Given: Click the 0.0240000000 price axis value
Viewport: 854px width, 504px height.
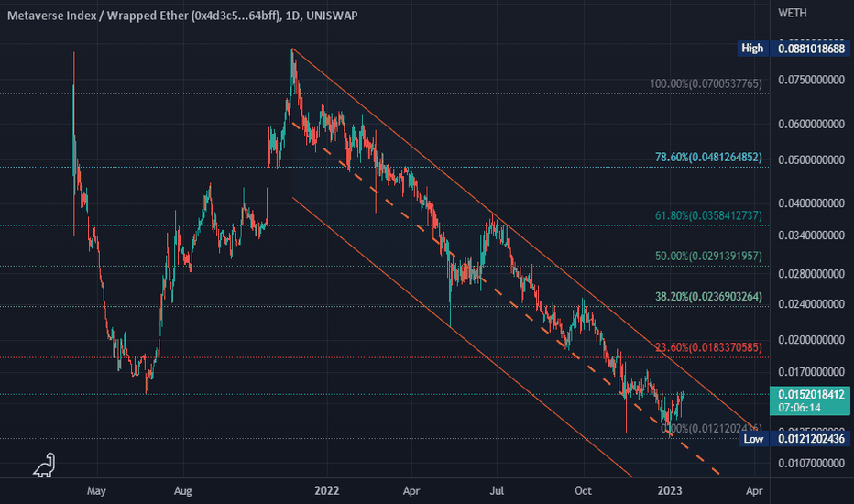Looking at the screenshot, I should point(811,304).
